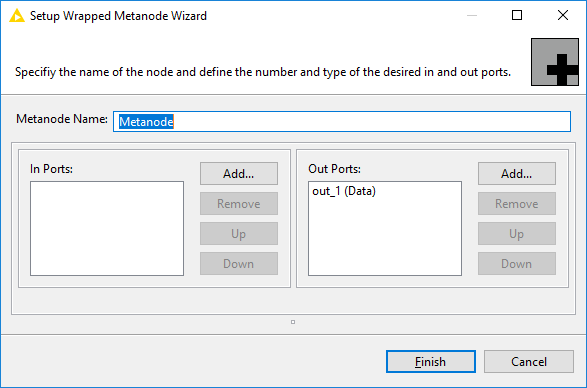Click Remove beside the Out Ports list
Viewport: 587px width, 388px height.
click(517, 203)
